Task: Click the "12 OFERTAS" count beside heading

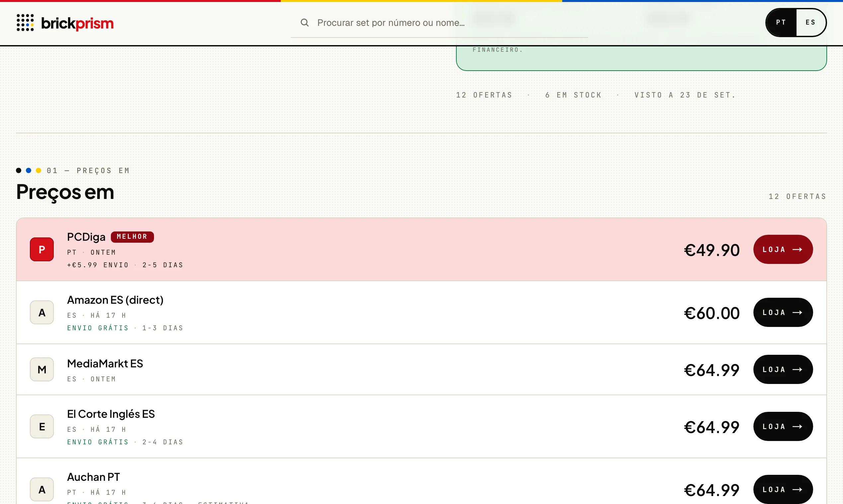Action: (x=798, y=197)
